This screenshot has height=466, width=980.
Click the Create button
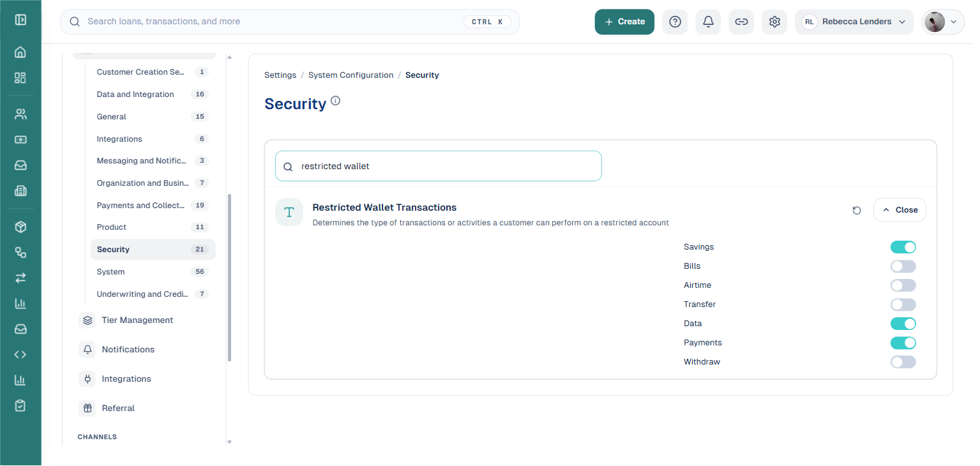(624, 22)
